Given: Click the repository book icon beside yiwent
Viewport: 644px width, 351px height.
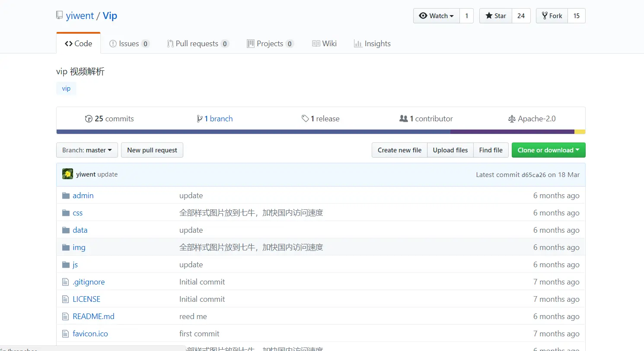Looking at the screenshot, I should tap(60, 16).
